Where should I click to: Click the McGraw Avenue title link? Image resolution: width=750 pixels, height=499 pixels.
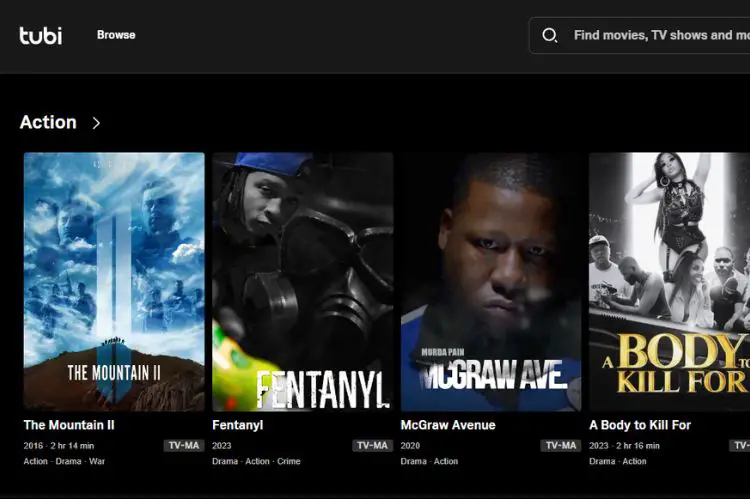pyautogui.click(x=448, y=425)
